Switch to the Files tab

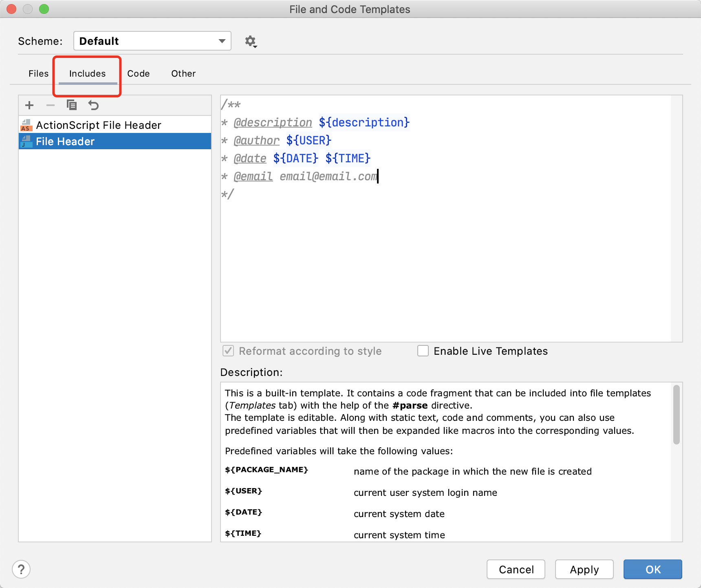[38, 74]
